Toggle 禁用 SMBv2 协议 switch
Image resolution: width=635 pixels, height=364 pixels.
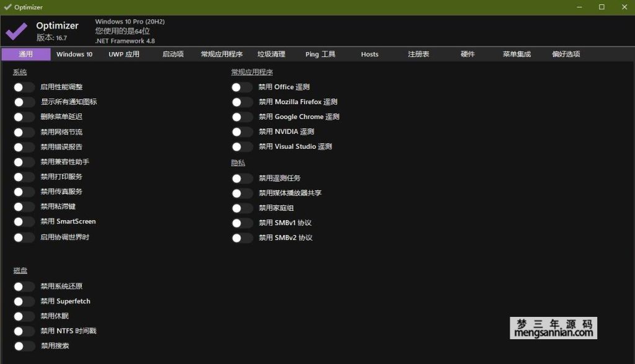pos(242,238)
